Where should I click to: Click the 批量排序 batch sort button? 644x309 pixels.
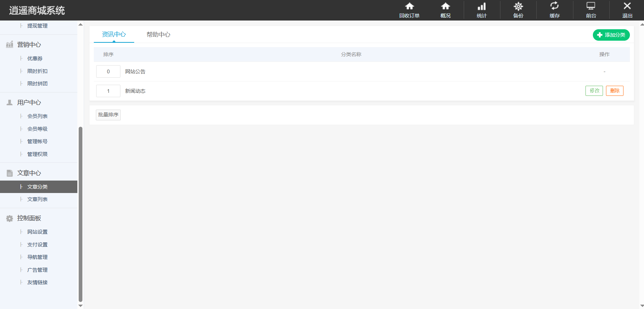108,115
